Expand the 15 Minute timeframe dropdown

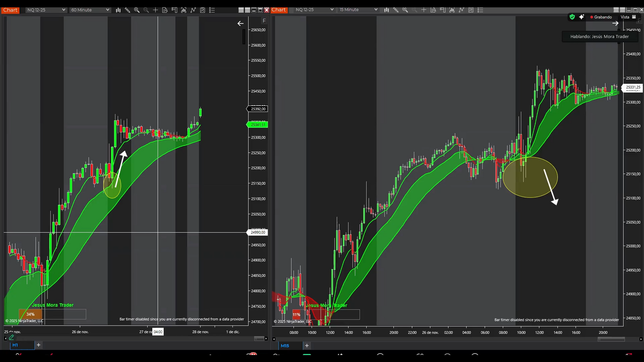tap(358, 9)
